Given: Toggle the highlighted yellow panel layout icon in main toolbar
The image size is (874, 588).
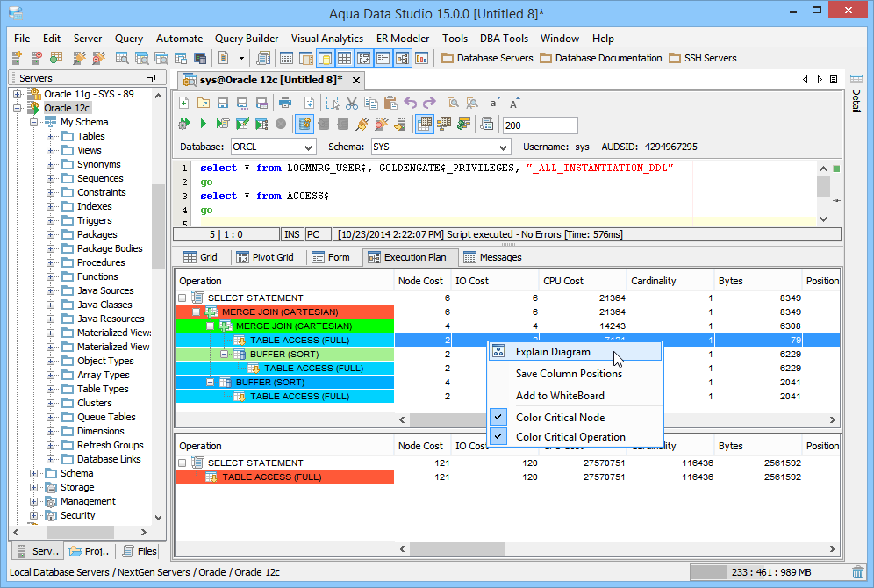Looking at the screenshot, I should click(x=326, y=58).
